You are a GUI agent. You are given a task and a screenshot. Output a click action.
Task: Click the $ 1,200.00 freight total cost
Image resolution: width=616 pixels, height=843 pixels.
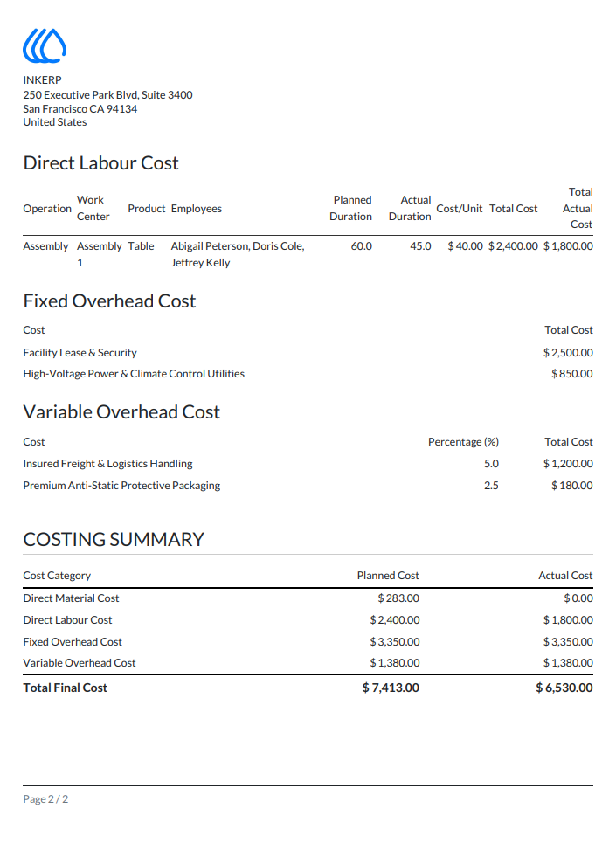[x=568, y=464]
